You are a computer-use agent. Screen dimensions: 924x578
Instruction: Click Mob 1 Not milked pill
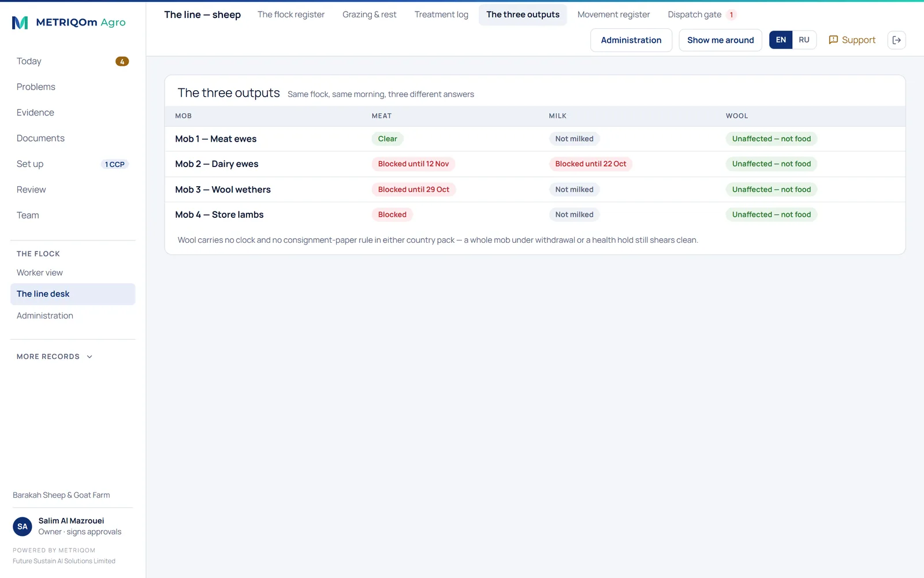[x=574, y=139]
